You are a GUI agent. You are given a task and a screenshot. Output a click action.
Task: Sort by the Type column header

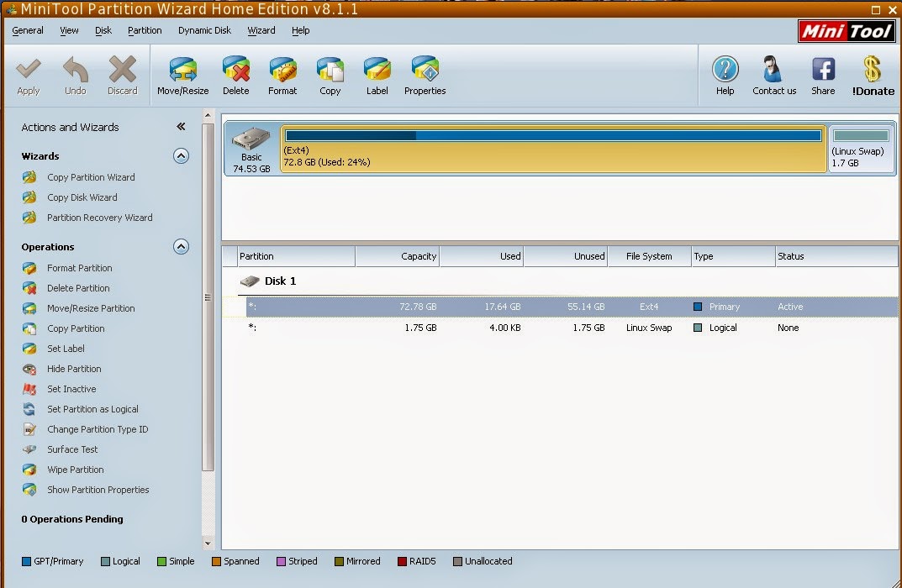point(733,256)
